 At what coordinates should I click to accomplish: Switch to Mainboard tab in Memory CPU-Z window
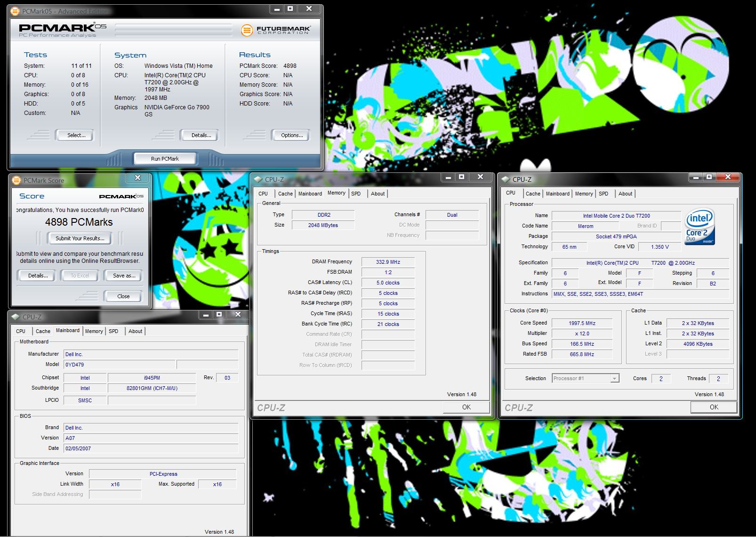[310, 194]
